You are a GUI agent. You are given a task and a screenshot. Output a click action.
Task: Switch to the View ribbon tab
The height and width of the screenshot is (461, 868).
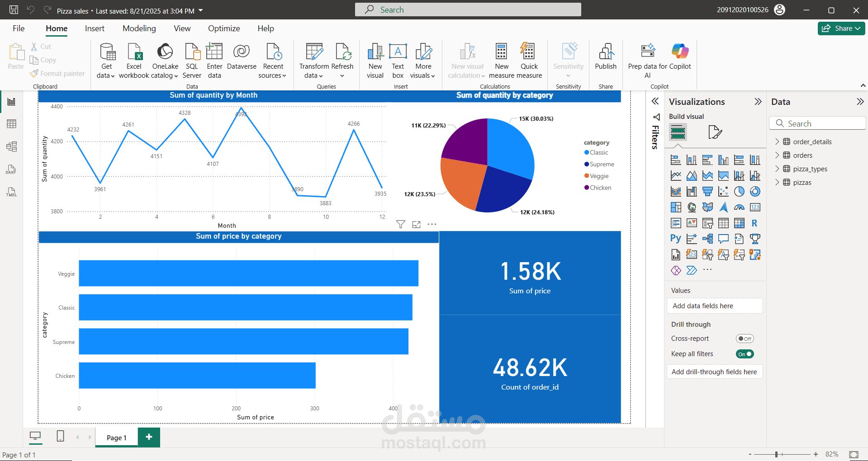coord(182,28)
